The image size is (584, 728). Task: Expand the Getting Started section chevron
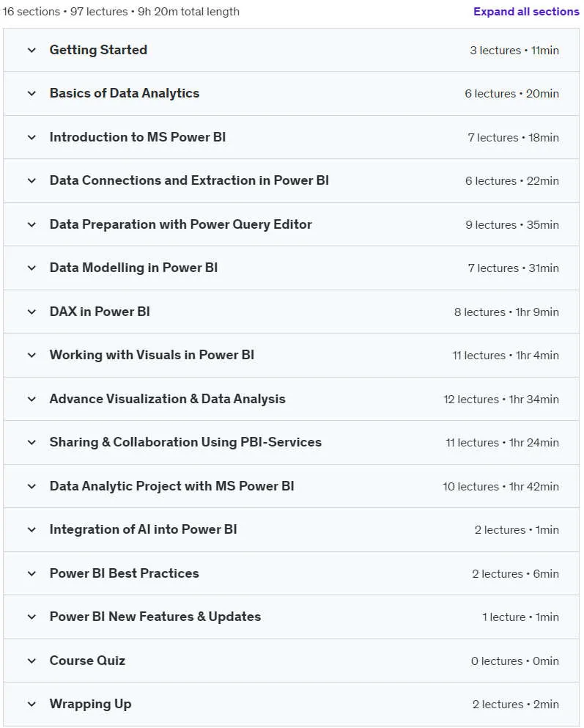pyautogui.click(x=32, y=50)
